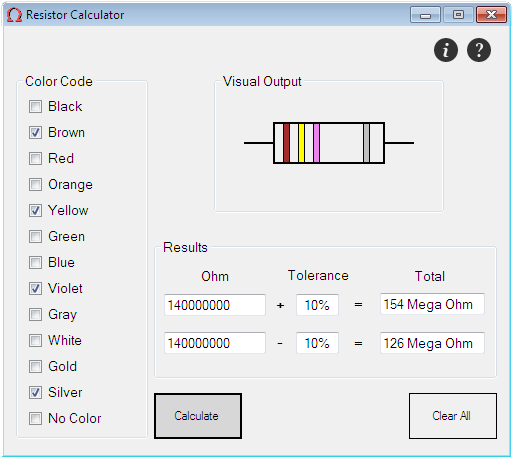Click the Resistor Calculator title text
514x460 pixels.
(75, 15)
